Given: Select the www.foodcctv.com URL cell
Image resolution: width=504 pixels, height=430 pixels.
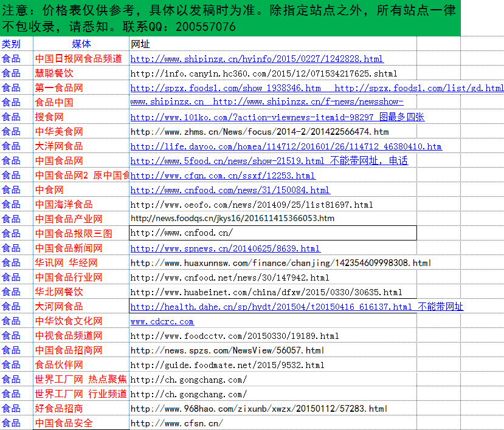Looking at the screenshot, I should click(273, 336).
